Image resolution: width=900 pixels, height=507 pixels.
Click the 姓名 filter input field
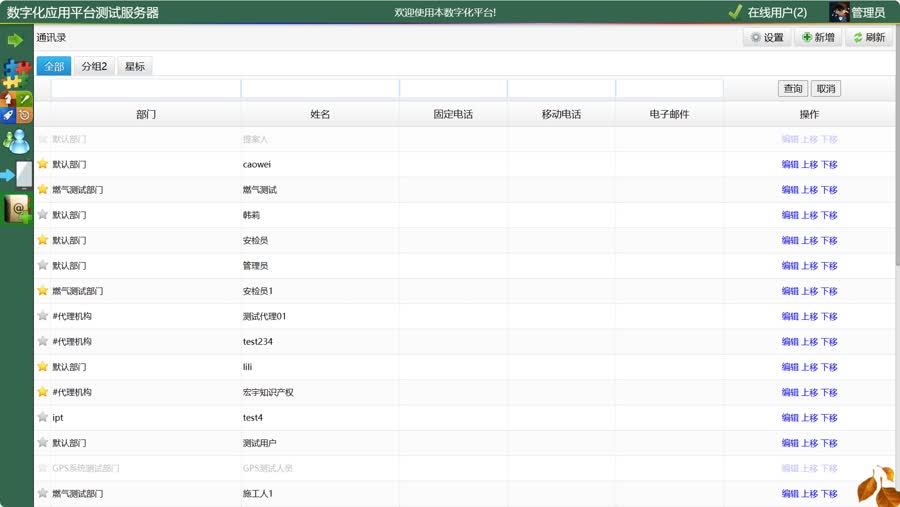[x=320, y=89]
